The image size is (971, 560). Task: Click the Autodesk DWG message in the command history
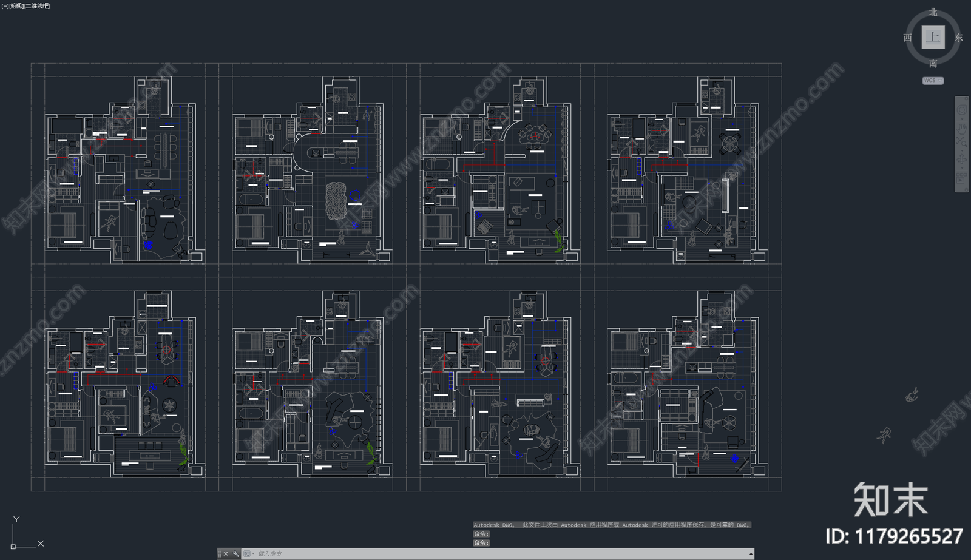pyautogui.click(x=612, y=525)
